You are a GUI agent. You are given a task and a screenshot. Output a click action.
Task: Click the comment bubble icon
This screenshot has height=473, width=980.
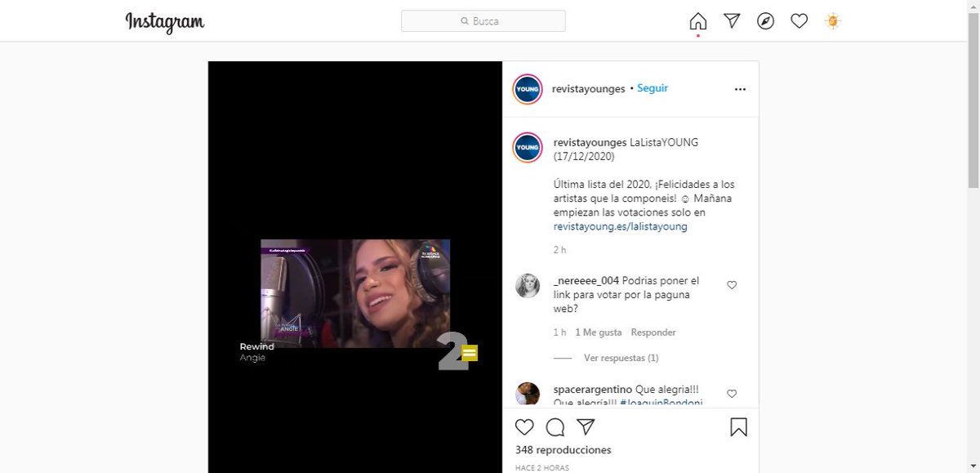pos(555,427)
